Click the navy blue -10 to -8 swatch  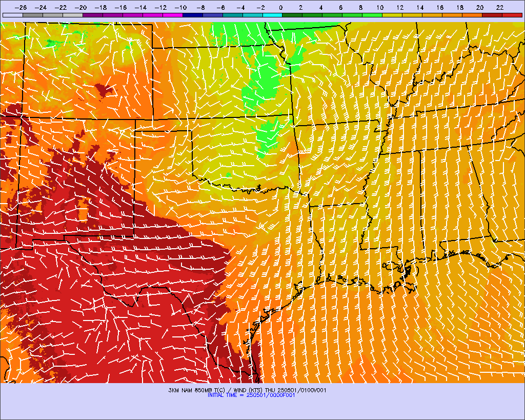193,15
